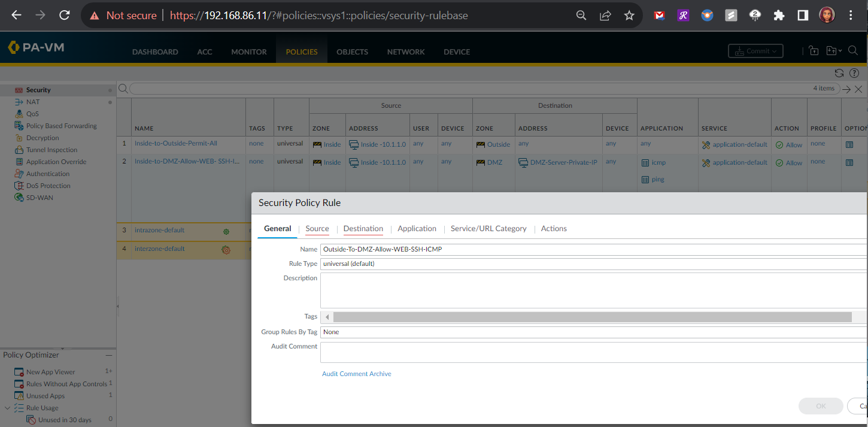Click the options icon for rule 1

point(849,144)
